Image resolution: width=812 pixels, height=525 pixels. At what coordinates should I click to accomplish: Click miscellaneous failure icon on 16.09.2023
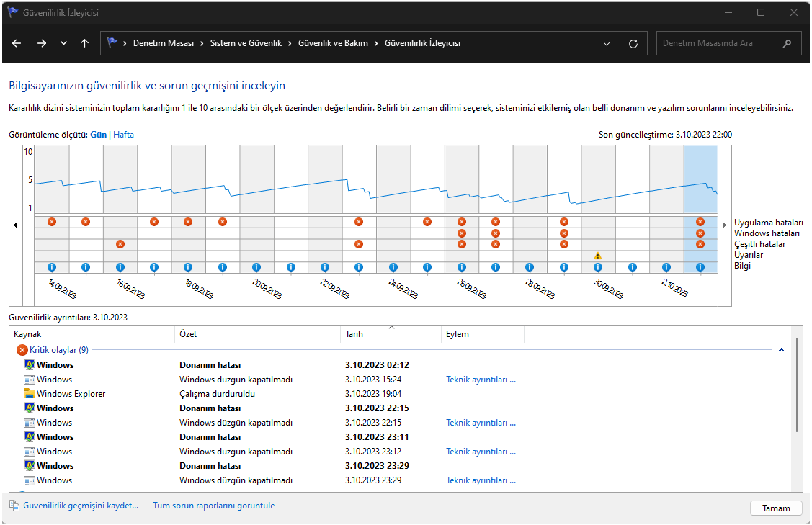pos(120,244)
